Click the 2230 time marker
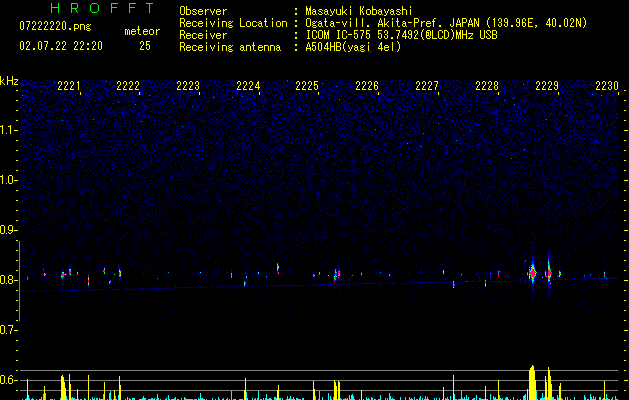 point(607,86)
